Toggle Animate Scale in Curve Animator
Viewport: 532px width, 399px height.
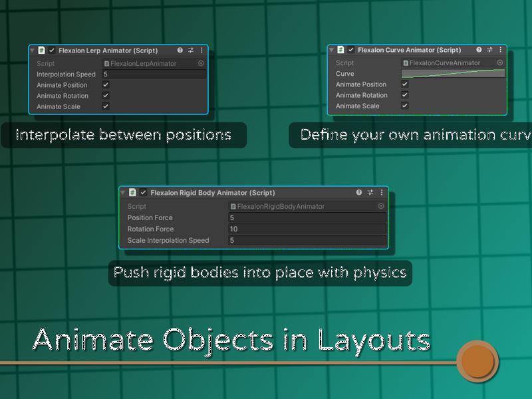pyautogui.click(x=405, y=106)
